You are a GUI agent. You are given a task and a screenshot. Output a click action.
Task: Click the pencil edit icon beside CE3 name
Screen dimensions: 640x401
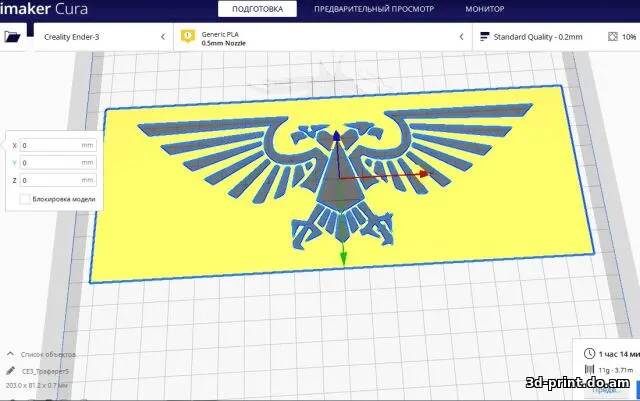(11, 371)
